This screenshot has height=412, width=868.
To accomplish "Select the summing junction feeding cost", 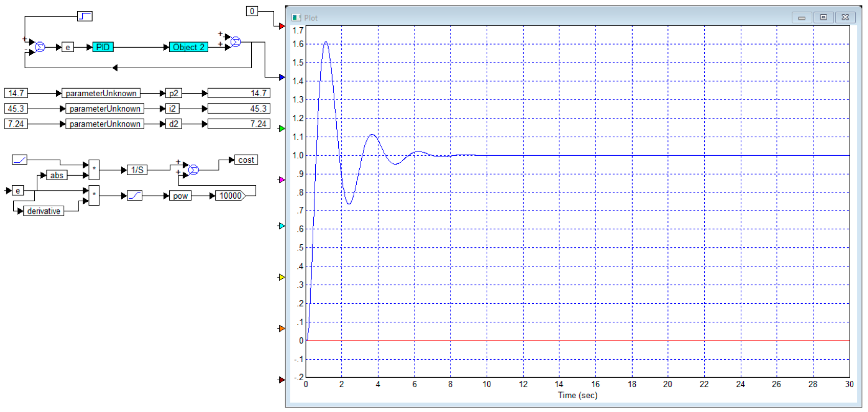I will [193, 170].
